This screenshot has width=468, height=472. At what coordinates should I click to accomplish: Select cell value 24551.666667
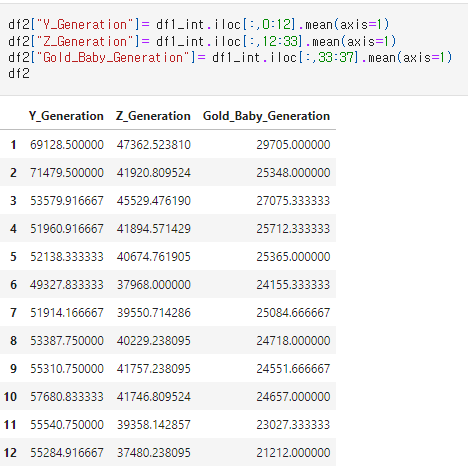[293, 369]
